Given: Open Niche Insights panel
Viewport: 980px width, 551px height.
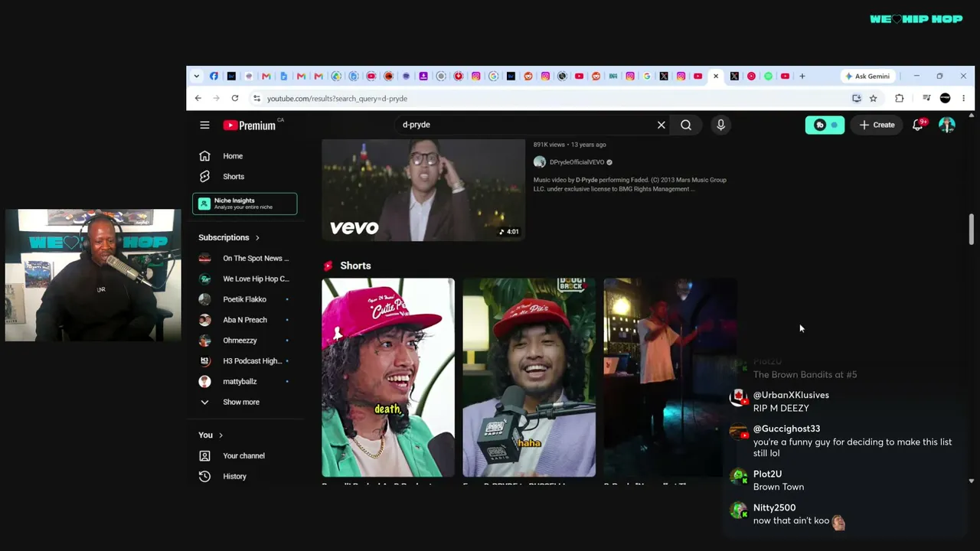Looking at the screenshot, I should 245,204.
